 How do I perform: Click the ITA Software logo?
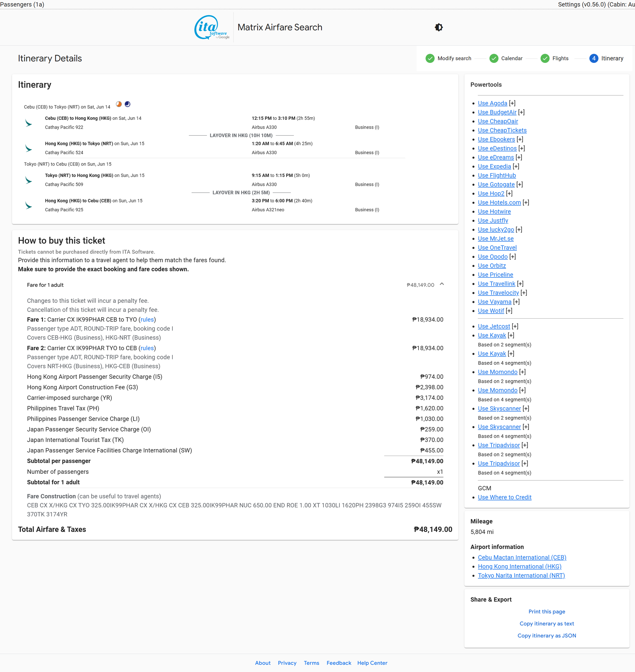point(211,27)
